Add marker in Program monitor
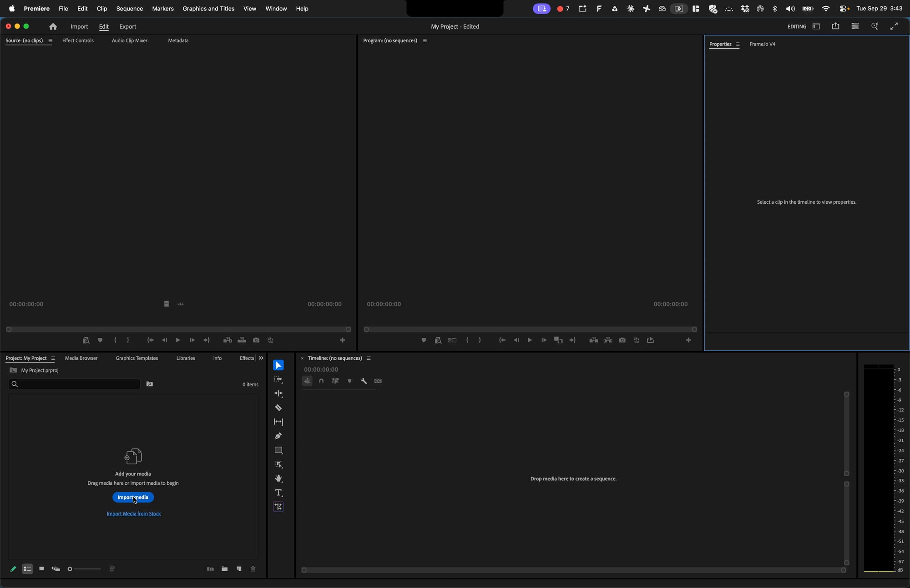 [424, 340]
